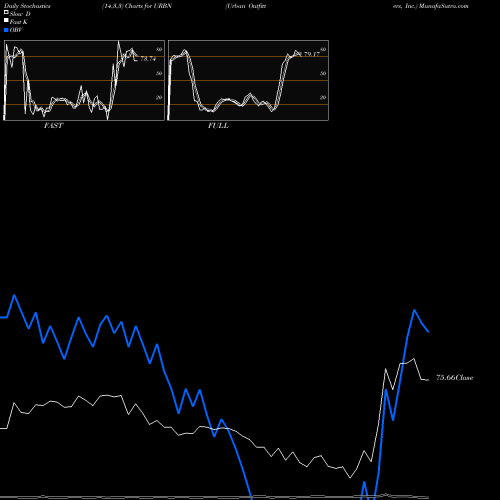Viewport: 500px width, 500px height.
Task: Click the Slow D legend swatch
Action: point(6,12)
